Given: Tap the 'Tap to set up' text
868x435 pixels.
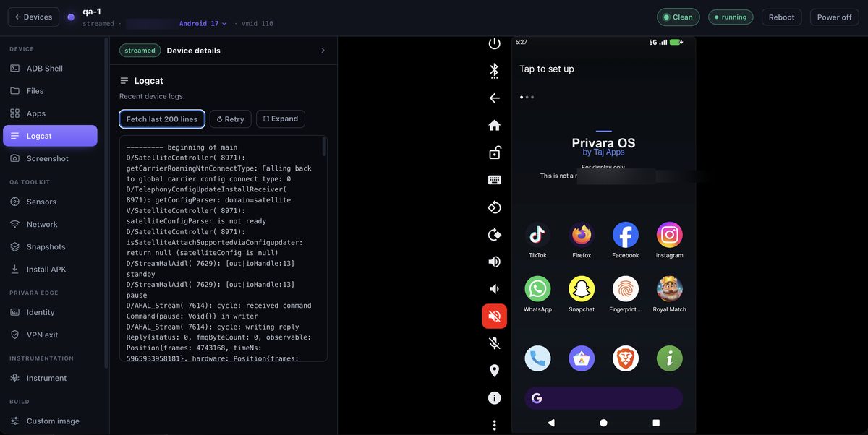Looking at the screenshot, I should coord(547,69).
